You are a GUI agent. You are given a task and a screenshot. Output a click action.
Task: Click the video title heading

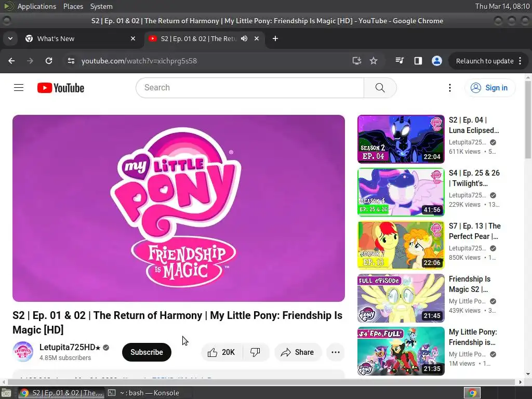[178, 322]
